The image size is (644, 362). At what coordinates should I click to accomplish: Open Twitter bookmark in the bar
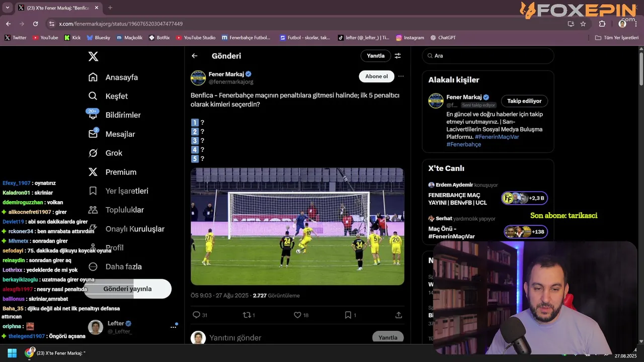(16, 38)
